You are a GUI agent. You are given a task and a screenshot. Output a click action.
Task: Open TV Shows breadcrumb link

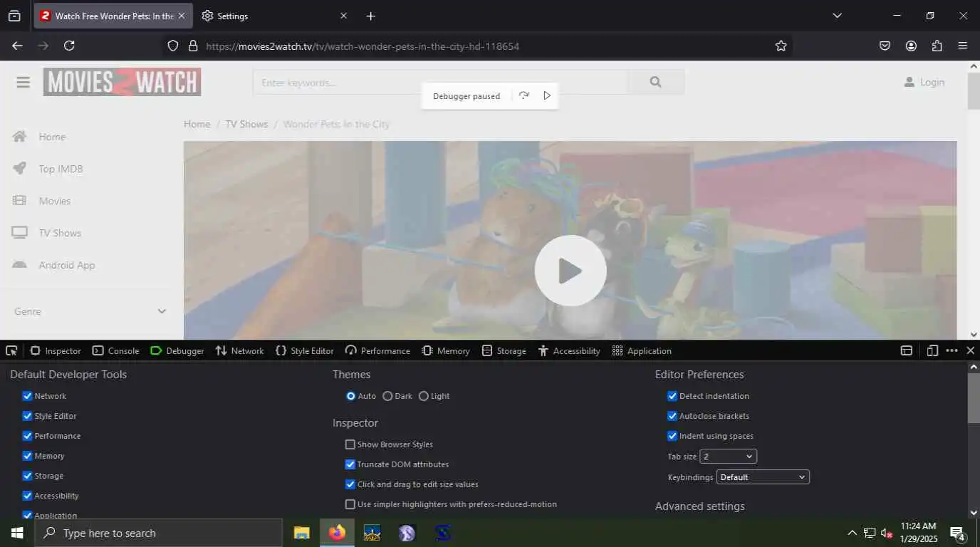246,124
